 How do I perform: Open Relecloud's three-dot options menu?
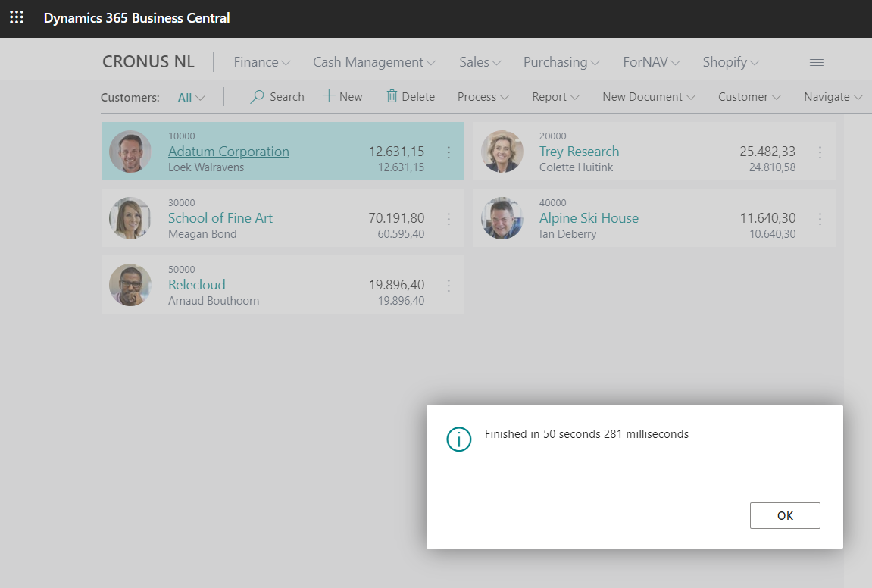pos(449,286)
